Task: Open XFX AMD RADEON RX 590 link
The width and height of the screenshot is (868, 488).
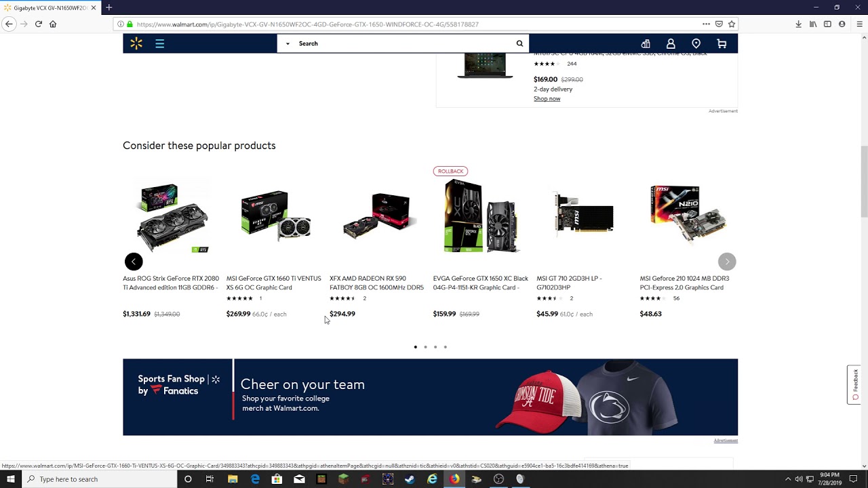Action: point(376,283)
